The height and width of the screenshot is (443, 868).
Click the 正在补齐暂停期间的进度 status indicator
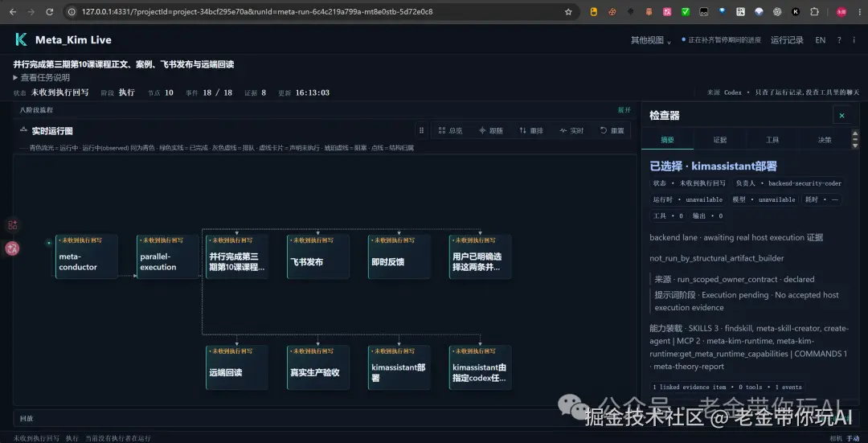click(x=721, y=40)
